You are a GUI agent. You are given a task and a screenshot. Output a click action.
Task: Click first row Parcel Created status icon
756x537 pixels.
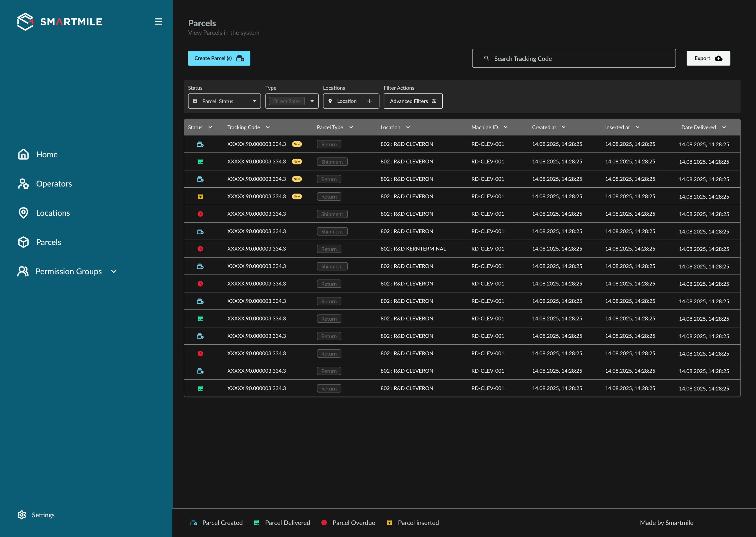click(x=200, y=144)
